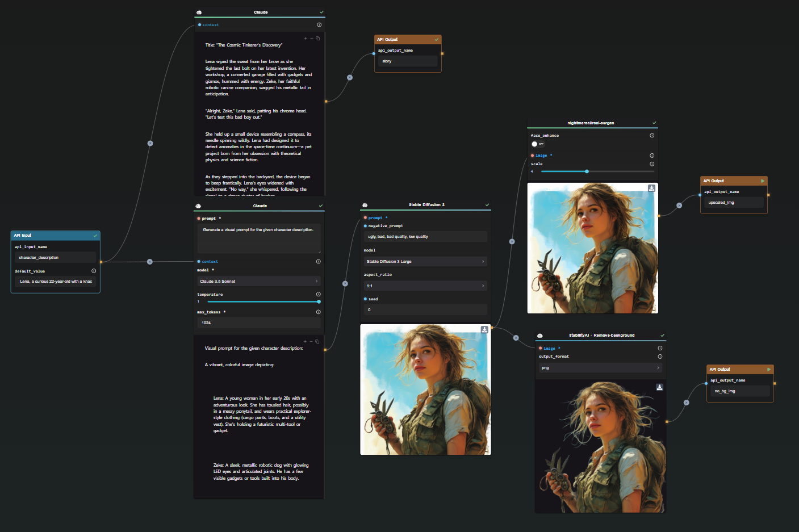Open the png output_format dropdown
The width and height of the screenshot is (799, 532).
point(600,368)
